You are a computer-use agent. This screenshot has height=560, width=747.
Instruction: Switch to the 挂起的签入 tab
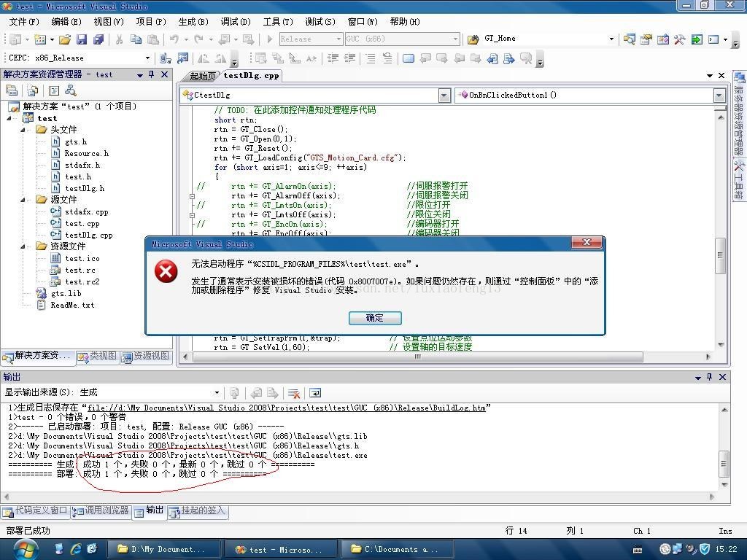pyautogui.click(x=197, y=511)
